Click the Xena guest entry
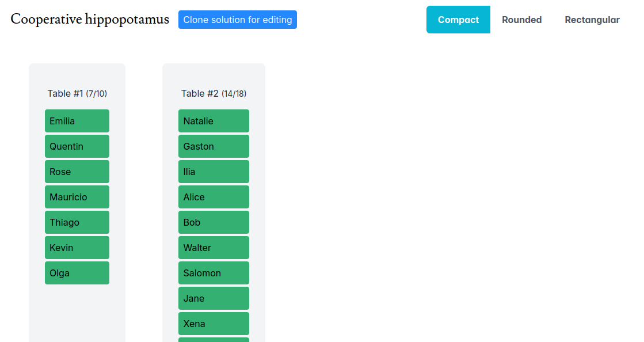The height and width of the screenshot is (342, 644). pyautogui.click(x=214, y=324)
